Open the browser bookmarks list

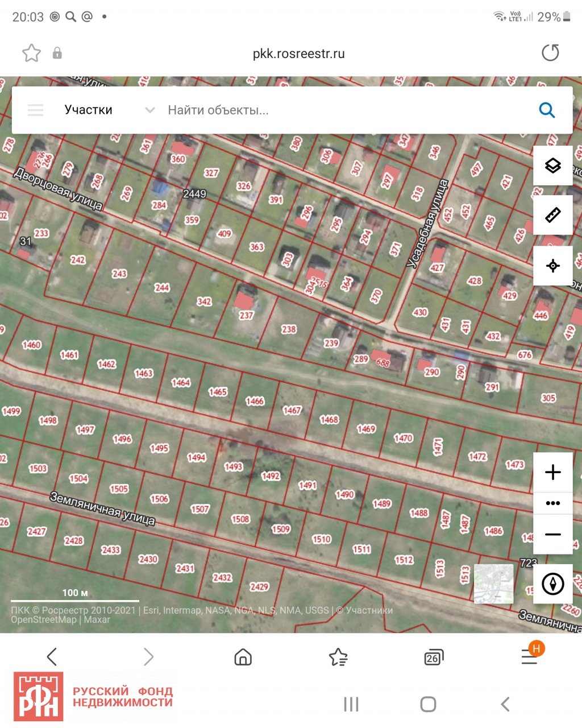point(338,657)
